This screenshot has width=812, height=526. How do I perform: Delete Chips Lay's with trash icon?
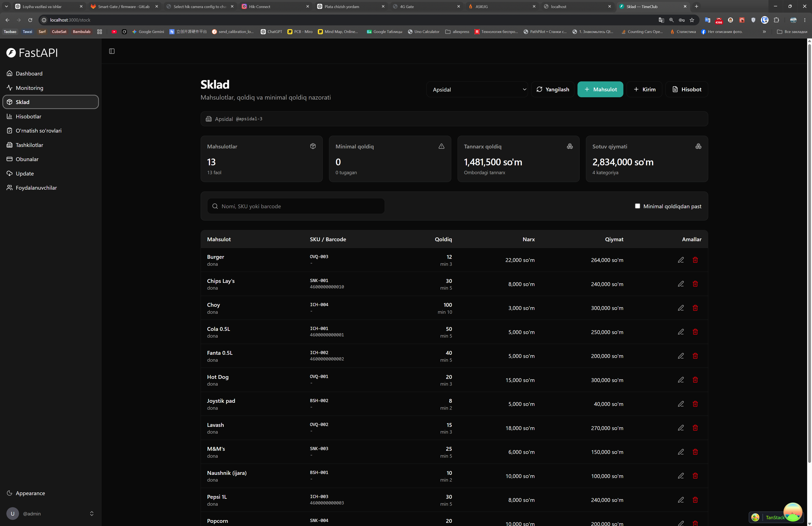(695, 284)
